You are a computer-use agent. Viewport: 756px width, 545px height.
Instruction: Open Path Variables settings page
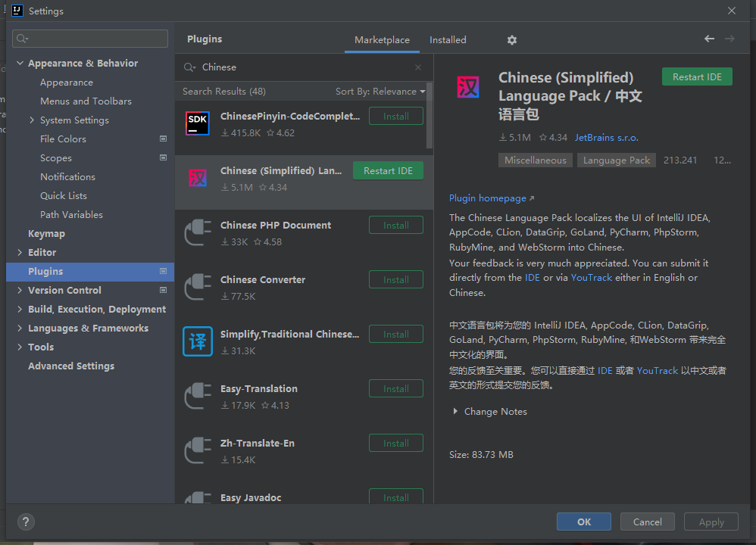coord(71,214)
